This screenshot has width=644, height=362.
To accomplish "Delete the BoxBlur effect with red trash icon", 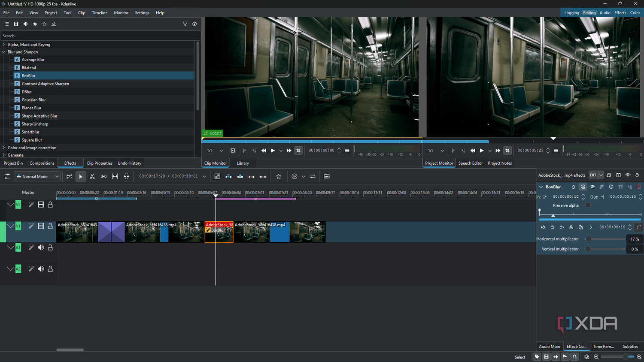I will [639, 187].
